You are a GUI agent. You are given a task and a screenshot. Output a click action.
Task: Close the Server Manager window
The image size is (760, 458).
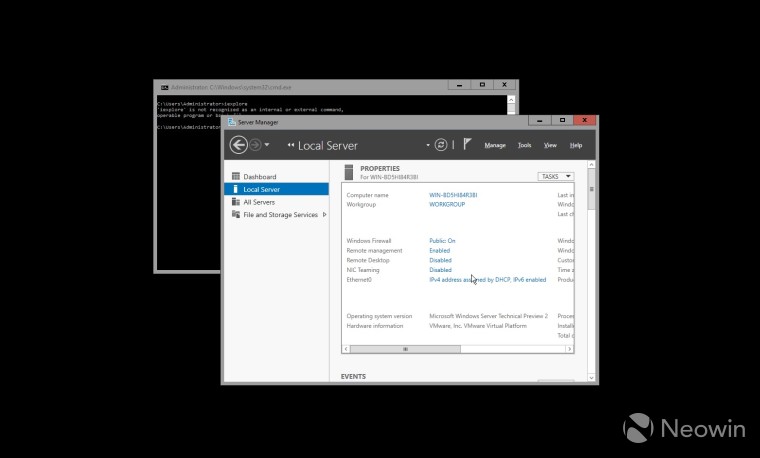(585, 120)
